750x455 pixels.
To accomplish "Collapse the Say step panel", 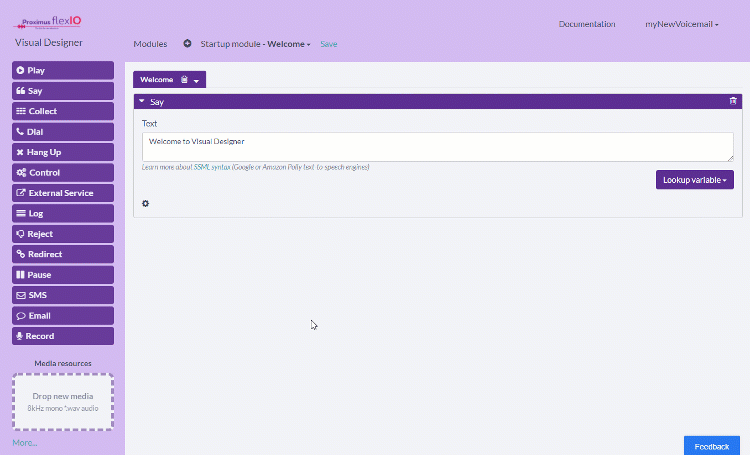I will tap(142, 101).
